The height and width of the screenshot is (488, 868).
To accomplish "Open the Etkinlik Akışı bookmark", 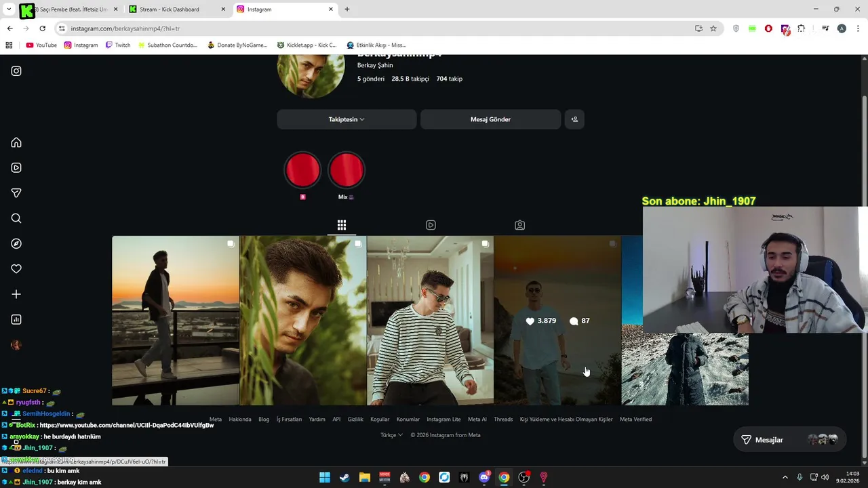I will coord(376,45).
